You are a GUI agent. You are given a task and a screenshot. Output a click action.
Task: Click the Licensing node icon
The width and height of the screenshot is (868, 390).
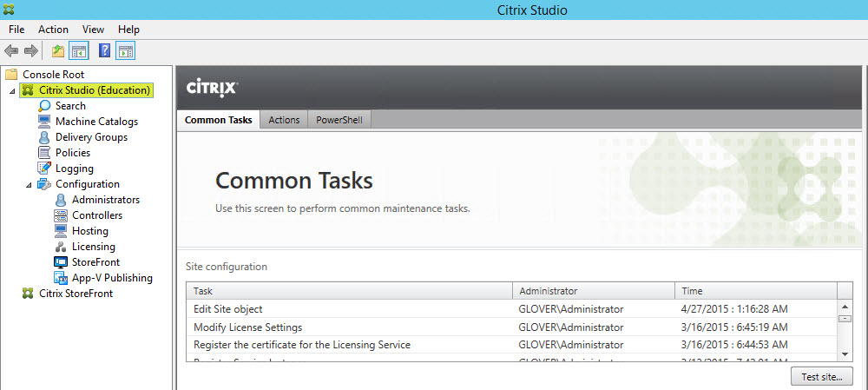[x=61, y=247]
